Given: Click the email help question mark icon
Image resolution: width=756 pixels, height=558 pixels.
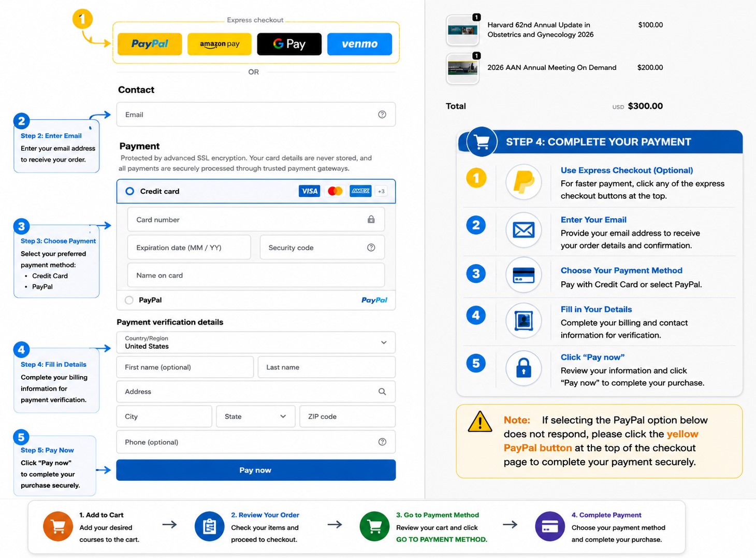Looking at the screenshot, I should click(382, 115).
